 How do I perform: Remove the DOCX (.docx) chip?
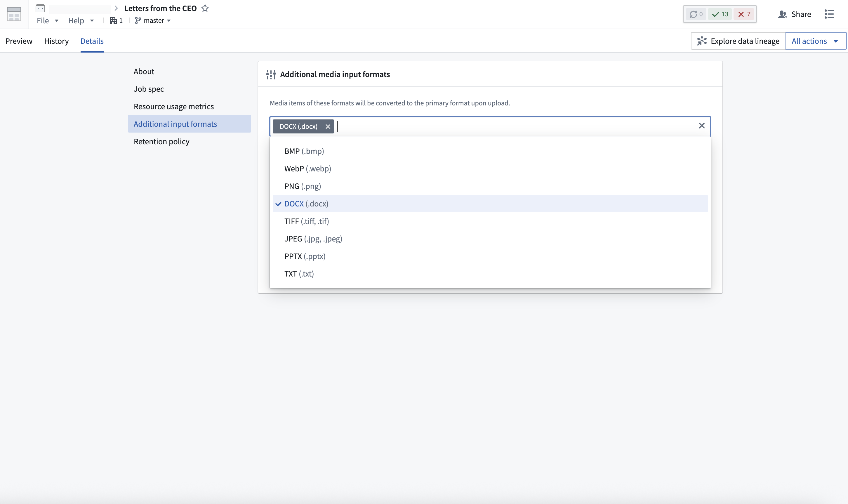pos(328,126)
